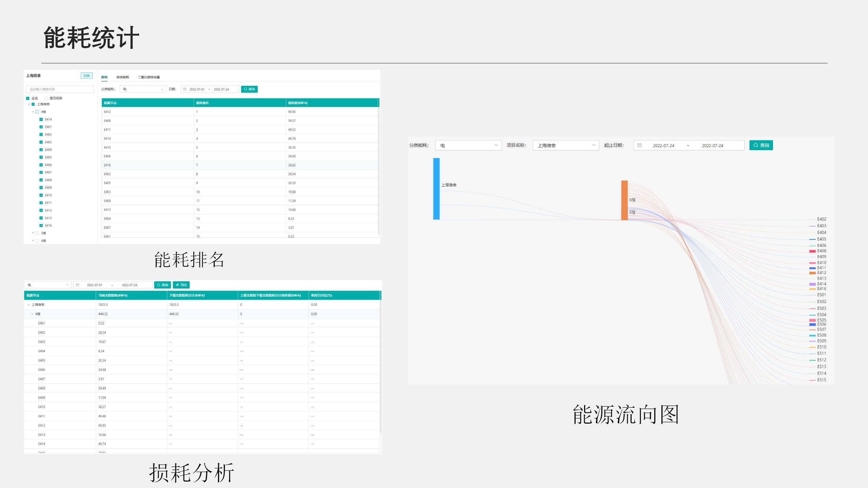Click the 切换 switch button
This screenshot has height=488, width=868.
(x=86, y=76)
